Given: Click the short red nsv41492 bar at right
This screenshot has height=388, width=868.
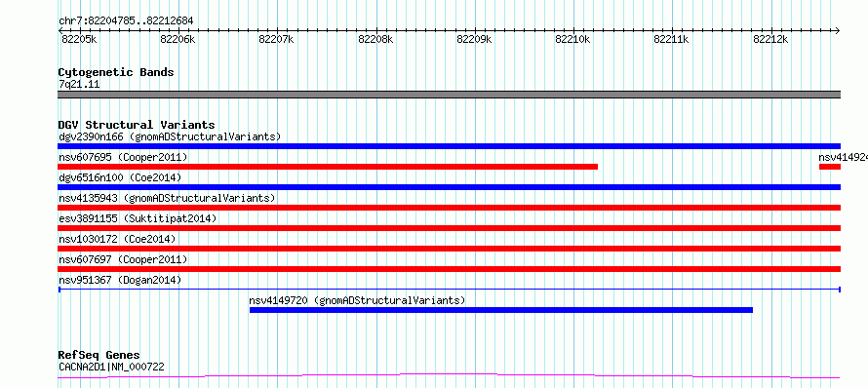Looking at the screenshot, I should (x=830, y=167).
